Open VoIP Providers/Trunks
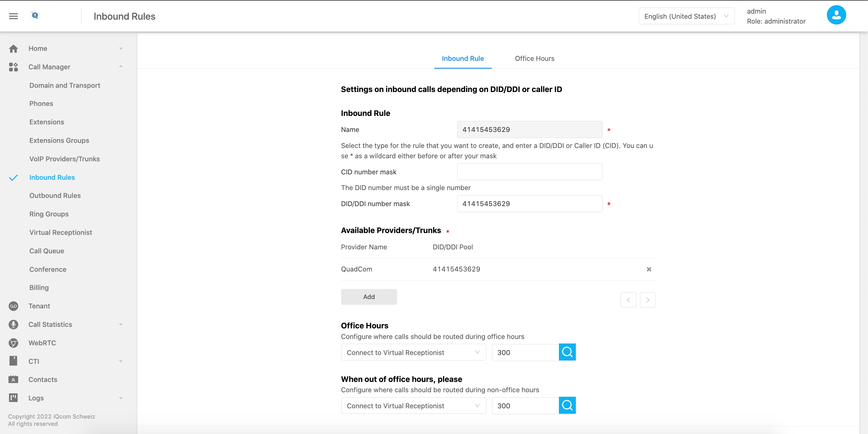This screenshot has height=434, width=868. [x=64, y=159]
